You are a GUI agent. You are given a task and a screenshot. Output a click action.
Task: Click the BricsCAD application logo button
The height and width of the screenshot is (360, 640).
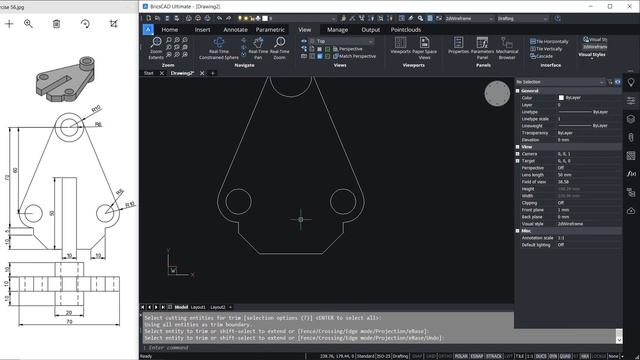(148, 29)
